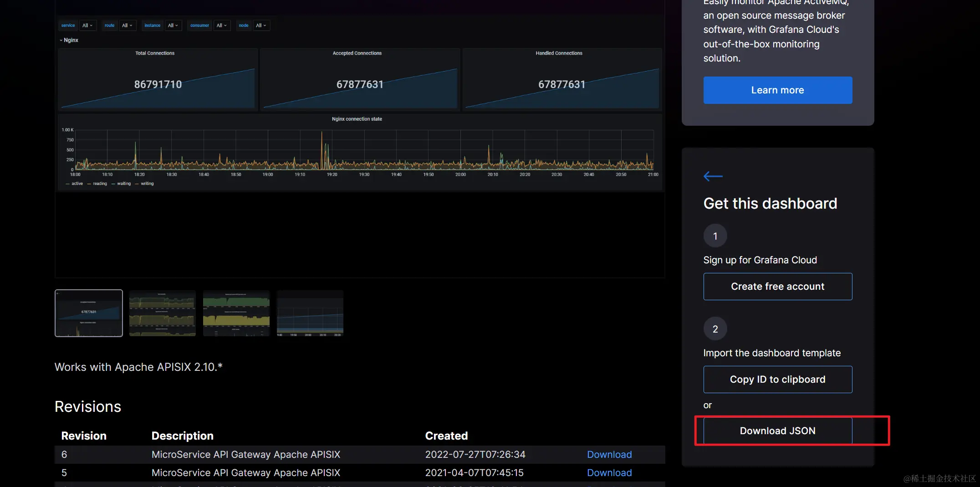Screen dimensions: 980x487
Task: Click Create free account
Action: pos(777,286)
